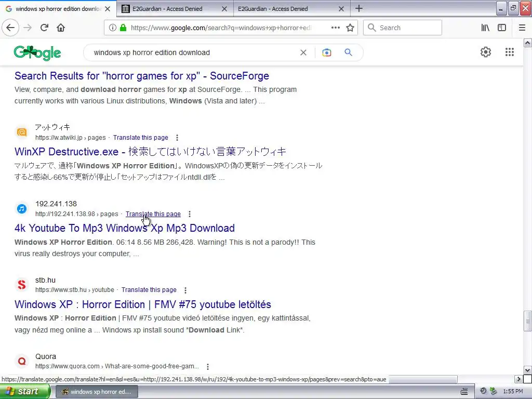This screenshot has height=399, width=532.
Task: Translate the atwiki.jp page
Action: pyautogui.click(x=140, y=137)
